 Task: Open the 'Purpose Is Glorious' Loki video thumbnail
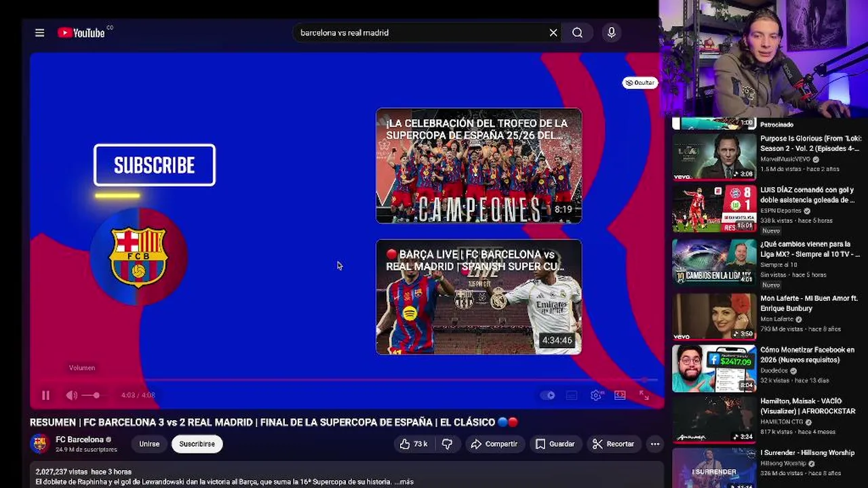point(714,157)
